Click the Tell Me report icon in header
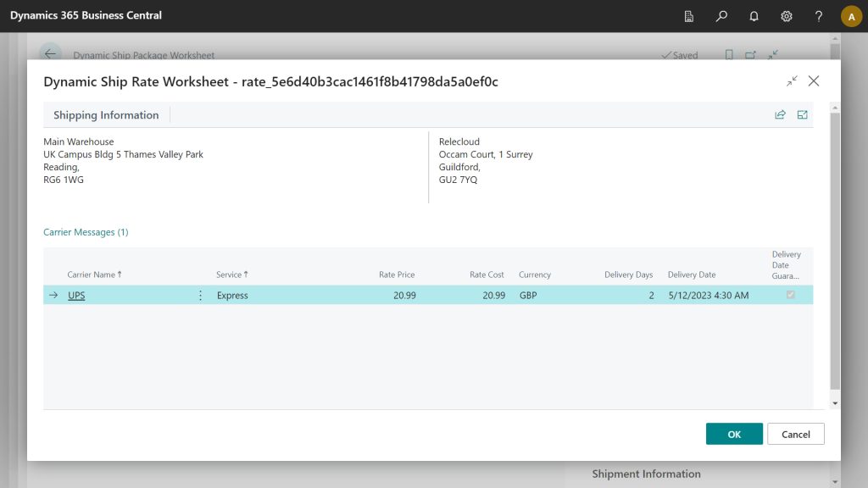This screenshot has width=868, height=488. tap(689, 16)
